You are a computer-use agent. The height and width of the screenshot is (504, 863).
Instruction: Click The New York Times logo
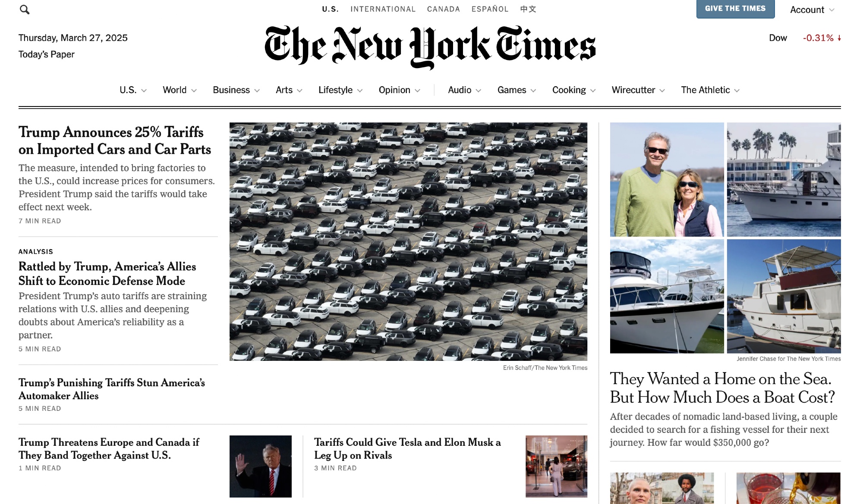coord(430,47)
